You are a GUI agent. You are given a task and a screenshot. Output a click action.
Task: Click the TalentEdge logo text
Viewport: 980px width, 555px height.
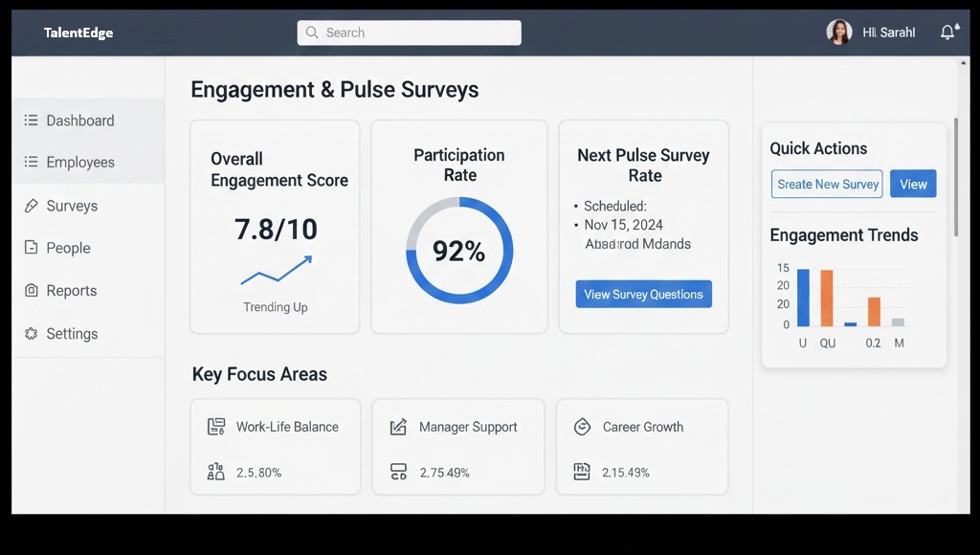click(x=78, y=33)
